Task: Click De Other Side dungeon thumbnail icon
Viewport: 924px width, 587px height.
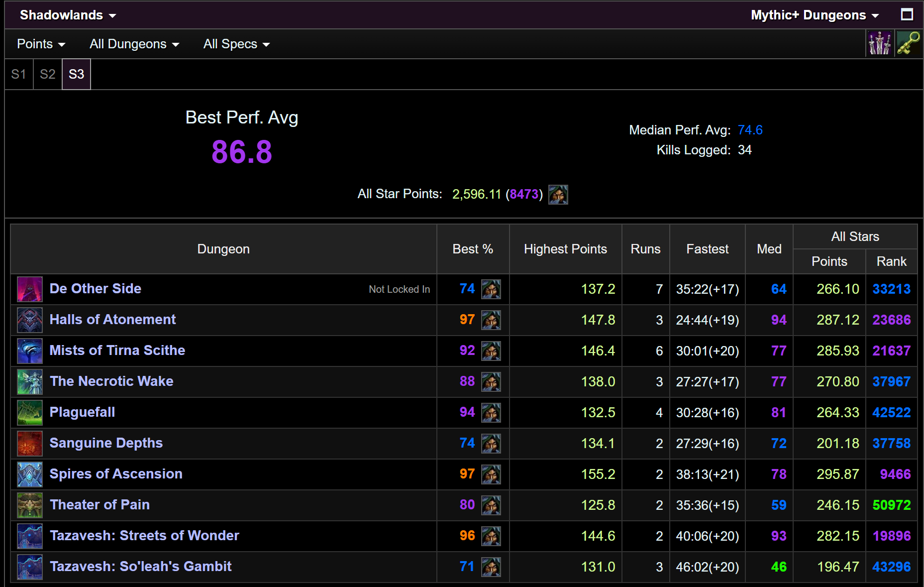Action: click(30, 289)
